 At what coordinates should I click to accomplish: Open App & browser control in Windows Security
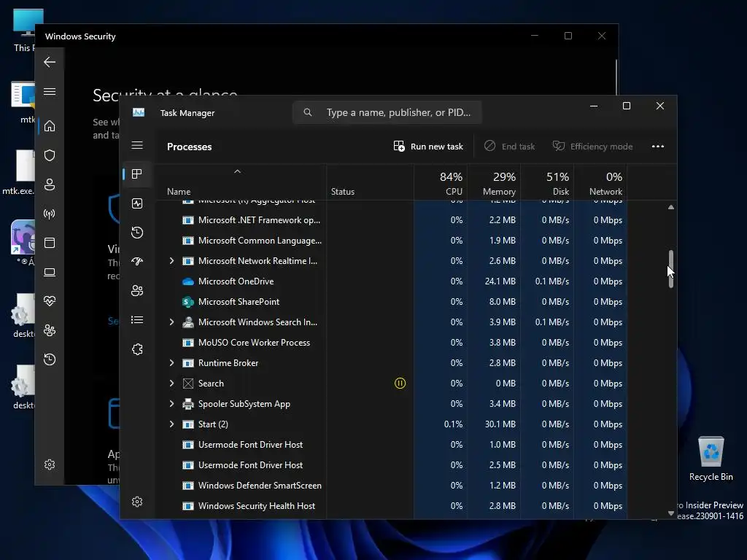(x=50, y=243)
